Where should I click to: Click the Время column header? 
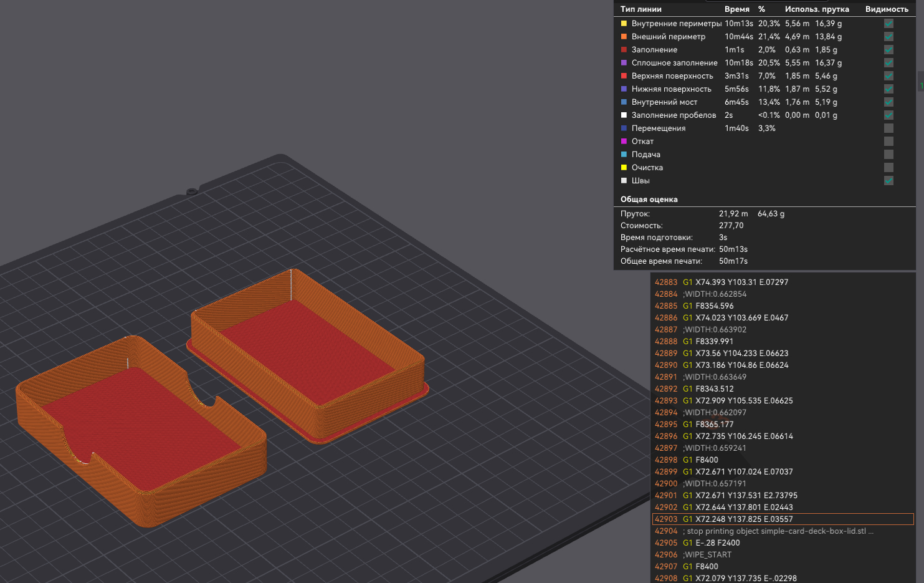736,9
